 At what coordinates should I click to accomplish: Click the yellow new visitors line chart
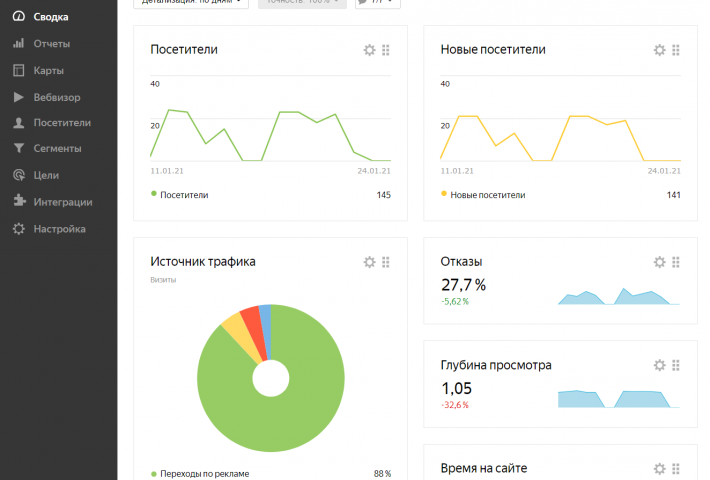[561, 138]
